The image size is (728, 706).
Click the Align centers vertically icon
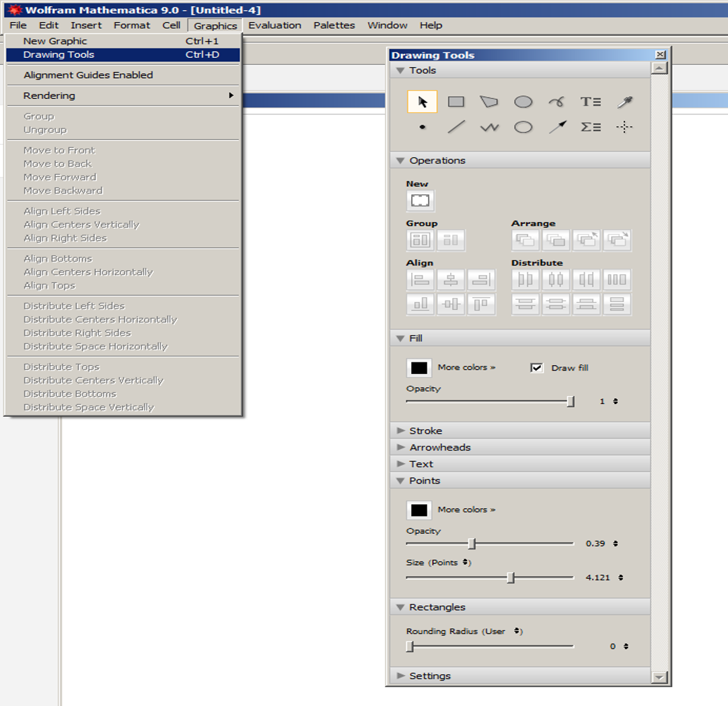[x=450, y=279]
